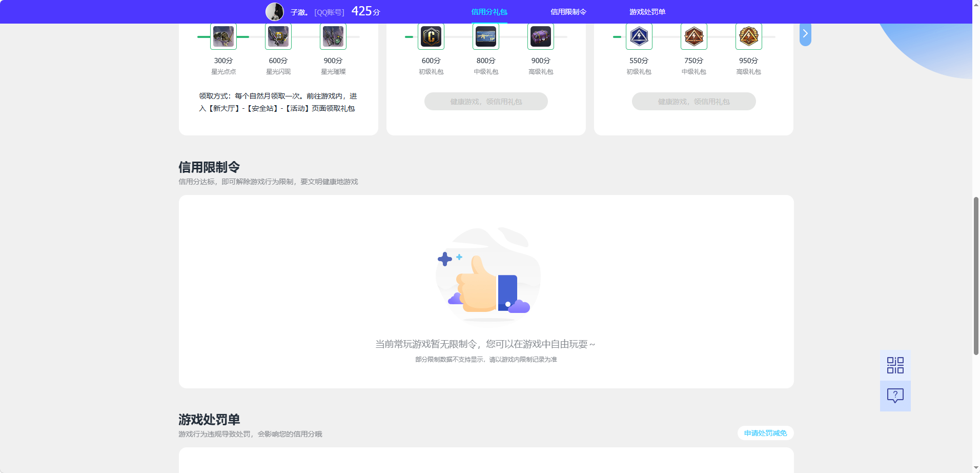The image size is (980, 473).
Task: Click the 信用限制令 section heading
Action: click(209, 167)
